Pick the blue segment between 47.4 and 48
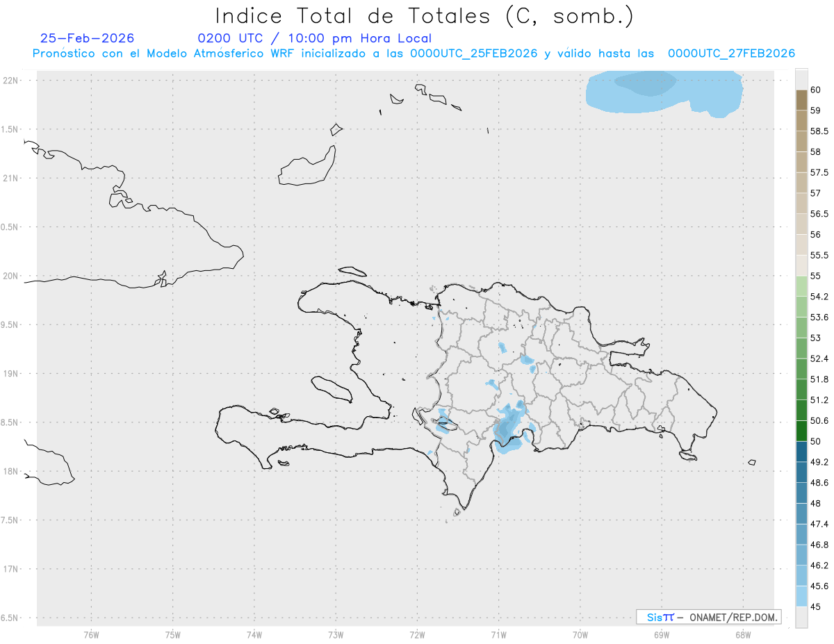Viewport: 834px width, 644px height. tap(801, 513)
